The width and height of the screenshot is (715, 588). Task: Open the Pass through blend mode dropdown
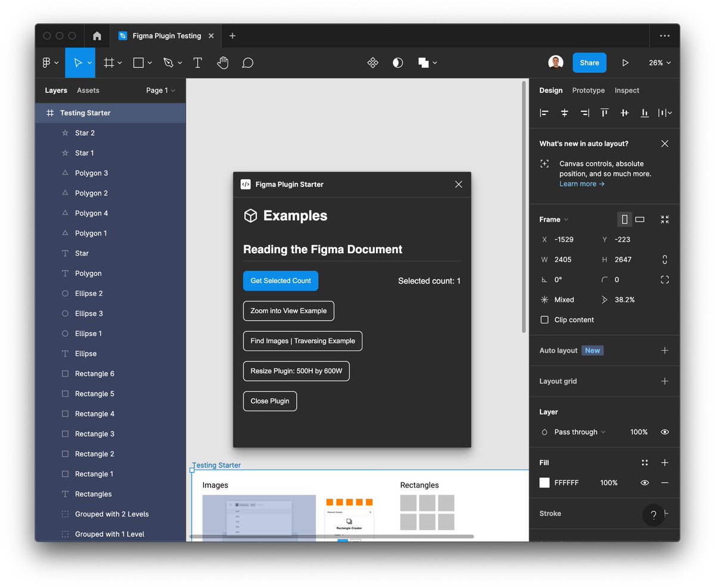click(580, 432)
